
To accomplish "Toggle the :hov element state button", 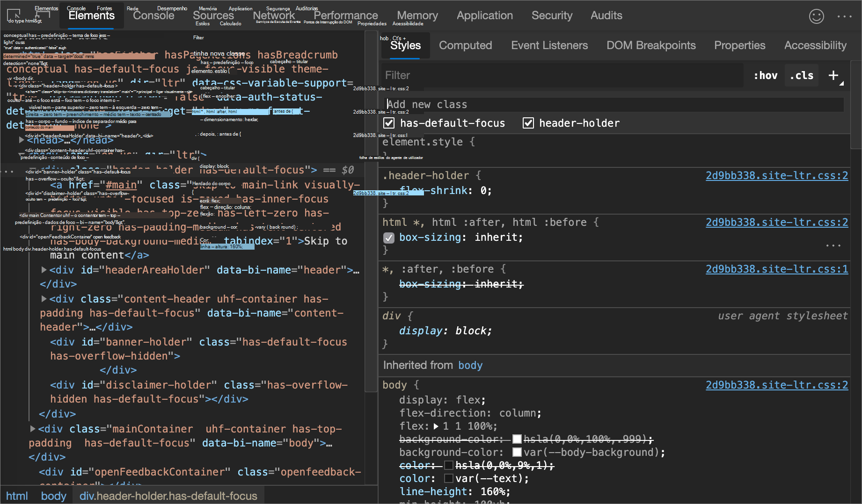I will click(765, 75).
